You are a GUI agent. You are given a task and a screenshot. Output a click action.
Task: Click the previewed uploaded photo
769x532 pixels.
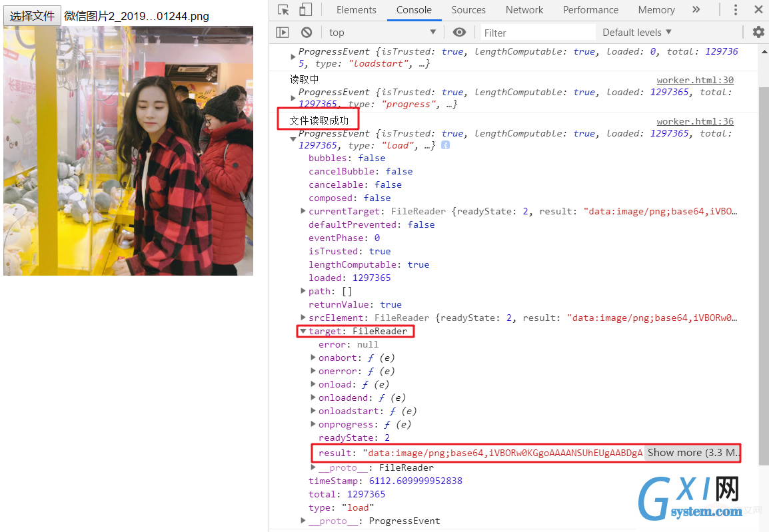point(128,151)
